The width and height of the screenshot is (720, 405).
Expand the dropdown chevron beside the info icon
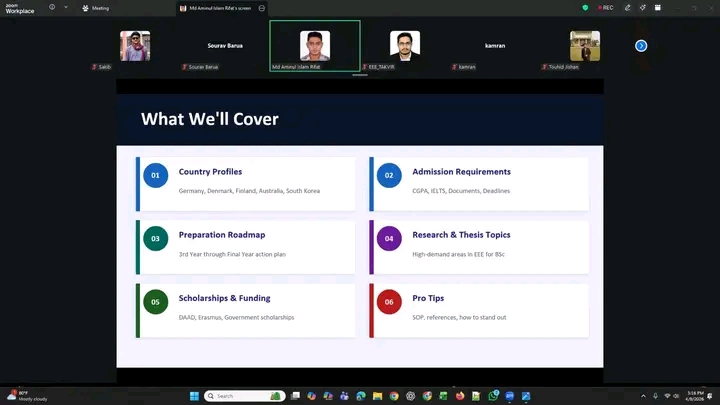[x=65, y=7]
